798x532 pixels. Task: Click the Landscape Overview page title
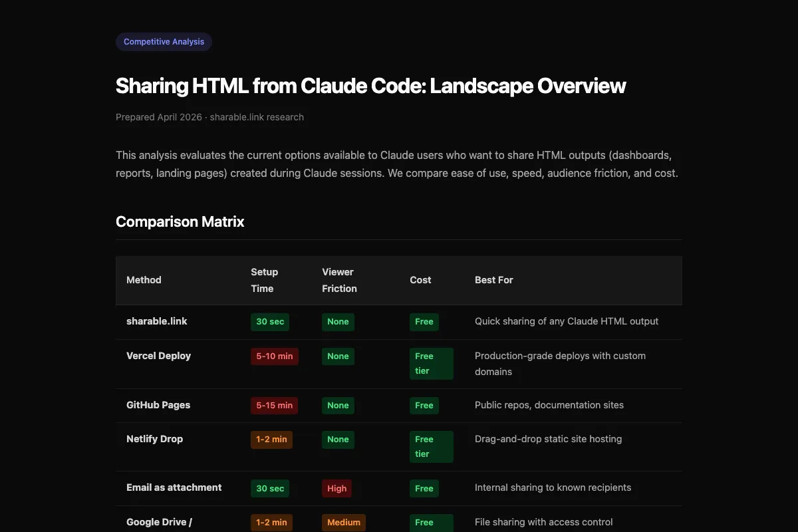pos(370,86)
